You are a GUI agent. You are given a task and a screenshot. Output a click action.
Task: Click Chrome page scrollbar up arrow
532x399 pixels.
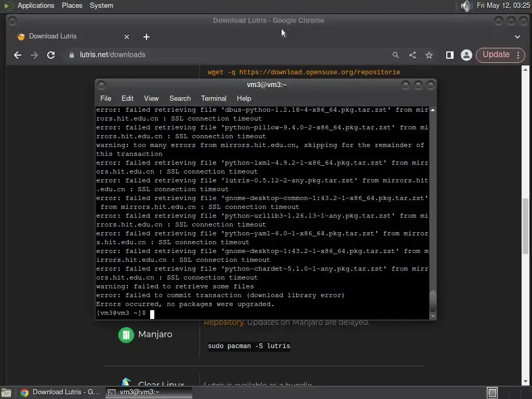coord(525,70)
